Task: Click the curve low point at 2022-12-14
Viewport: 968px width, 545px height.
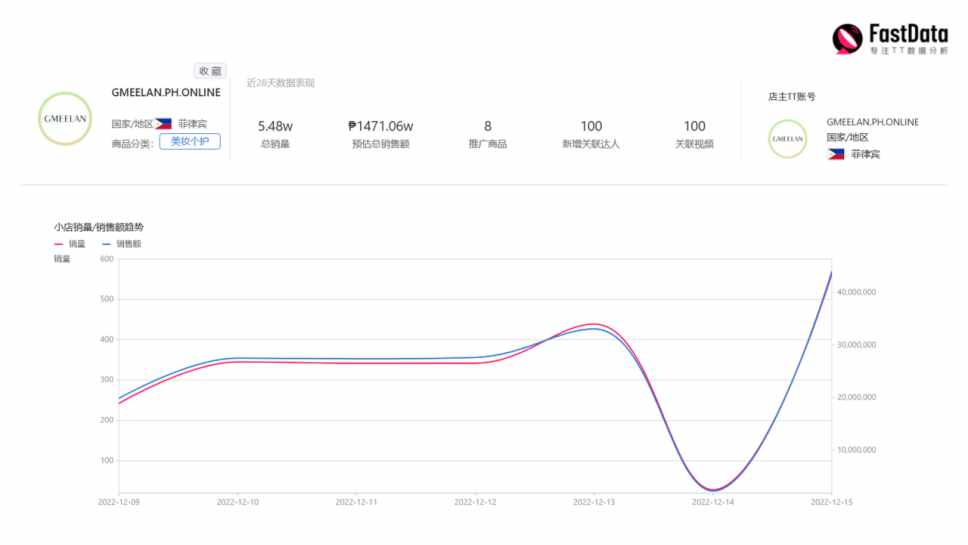Action: point(713,490)
